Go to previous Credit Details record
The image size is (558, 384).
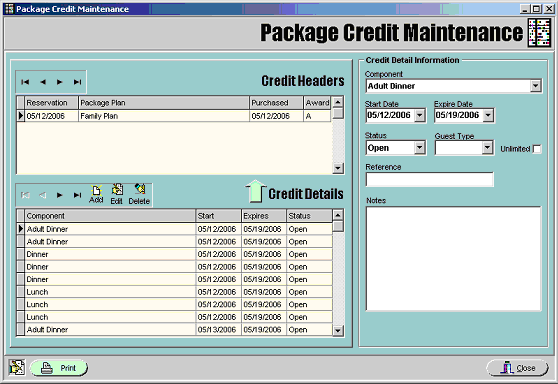tap(43, 195)
